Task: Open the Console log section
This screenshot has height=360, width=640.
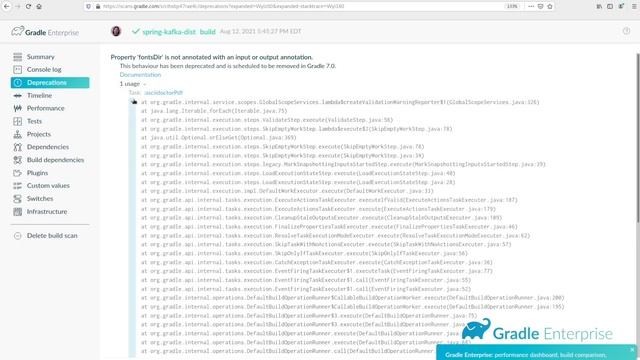Action: click(x=44, y=70)
